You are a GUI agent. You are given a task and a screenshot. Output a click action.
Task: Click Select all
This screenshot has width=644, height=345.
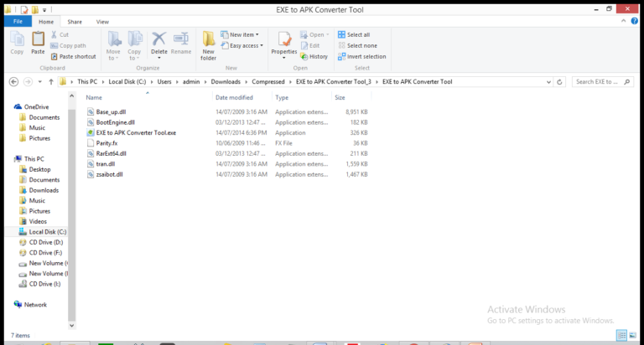354,35
